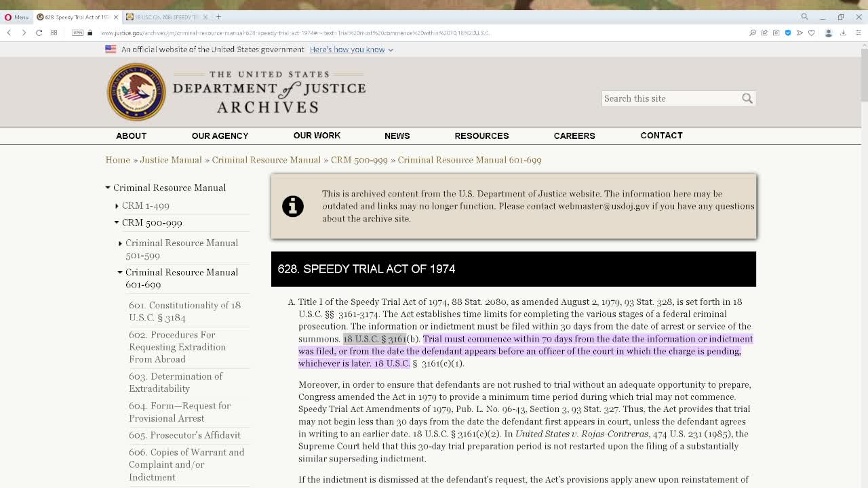Expand the CRM 1-499 tree arrow
This screenshot has width=868, height=488.
[x=117, y=205]
